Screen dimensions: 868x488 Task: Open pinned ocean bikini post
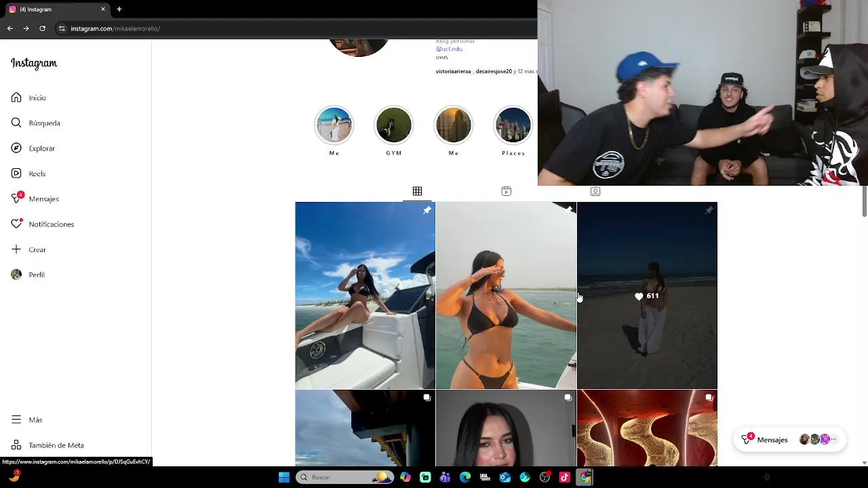tap(506, 296)
